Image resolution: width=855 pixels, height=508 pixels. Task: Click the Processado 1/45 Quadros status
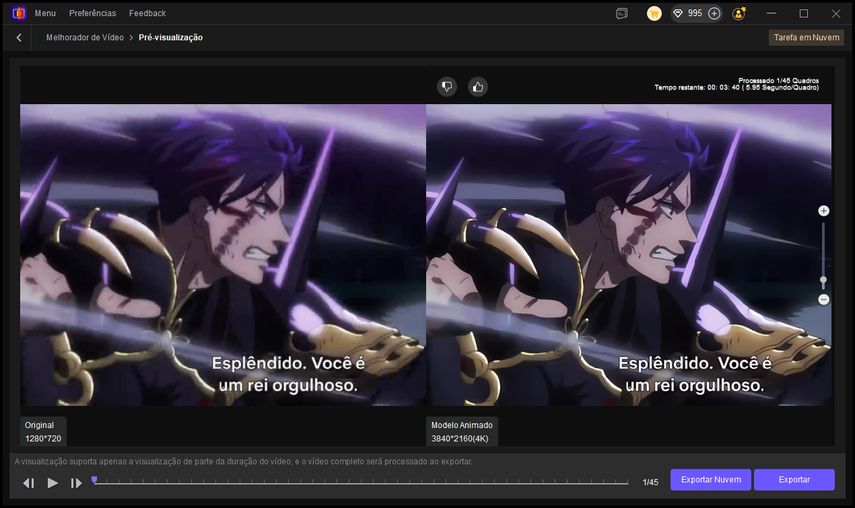point(778,81)
